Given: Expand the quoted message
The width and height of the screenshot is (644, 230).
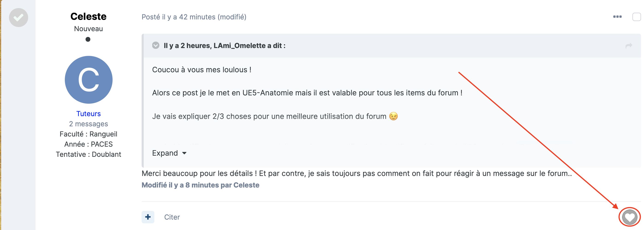Looking at the screenshot, I should coord(165,153).
